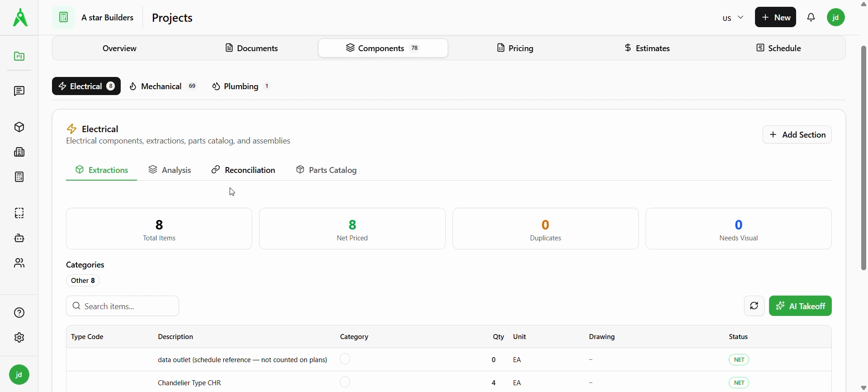Click the robot assistant sidebar icon
This screenshot has width=868, height=392.
[x=19, y=238]
